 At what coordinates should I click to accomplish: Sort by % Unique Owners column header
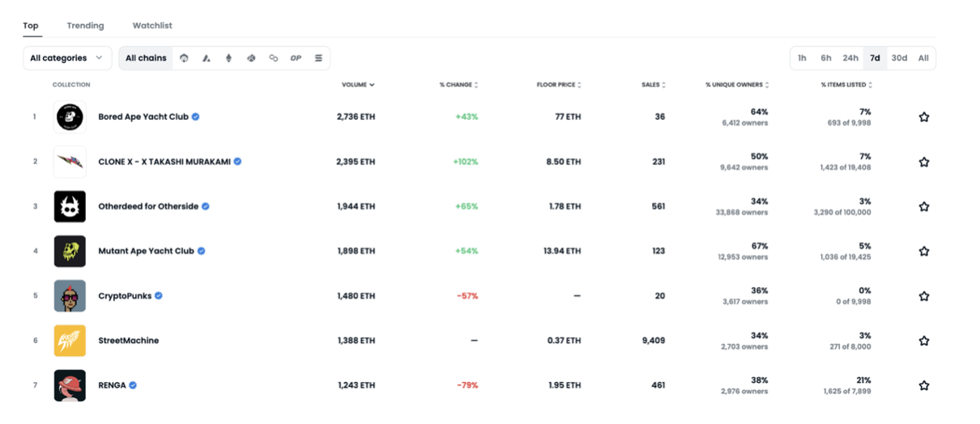tap(737, 85)
